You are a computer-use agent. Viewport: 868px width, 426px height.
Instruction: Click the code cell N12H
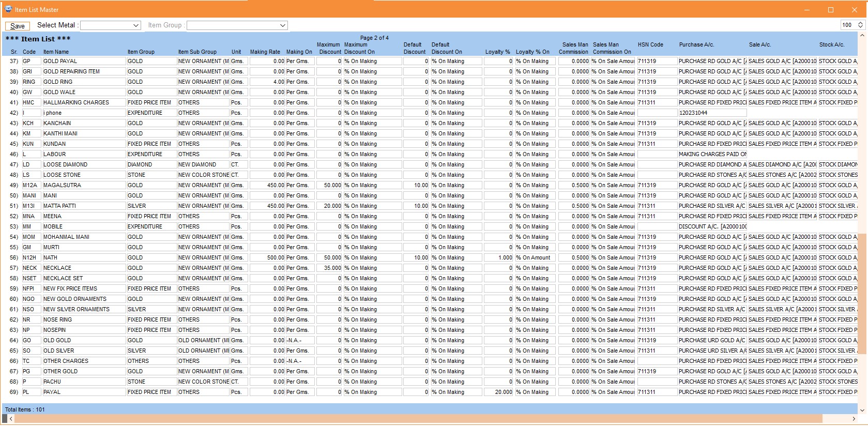click(x=31, y=257)
